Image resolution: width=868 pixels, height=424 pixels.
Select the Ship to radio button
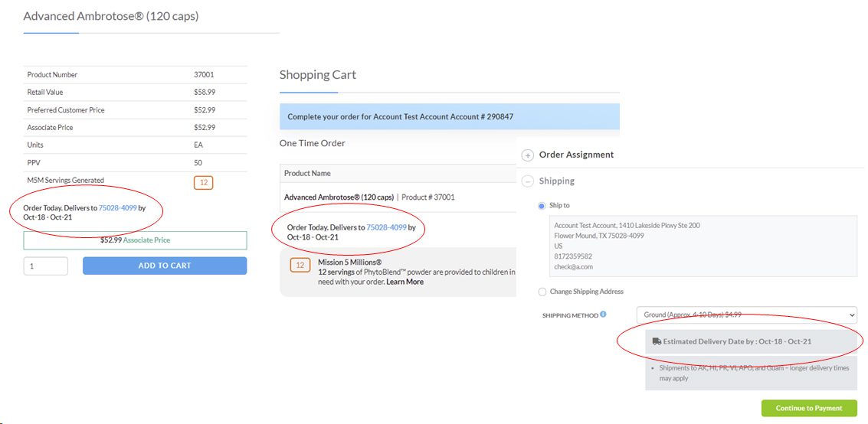coord(542,206)
